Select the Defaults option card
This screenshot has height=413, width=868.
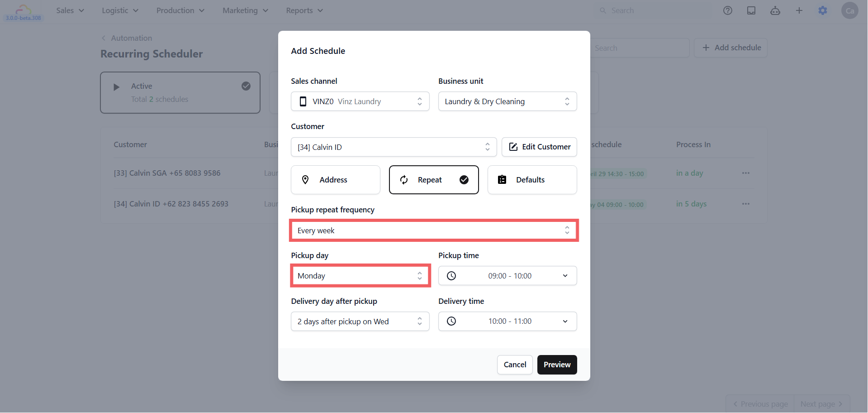click(532, 180)
